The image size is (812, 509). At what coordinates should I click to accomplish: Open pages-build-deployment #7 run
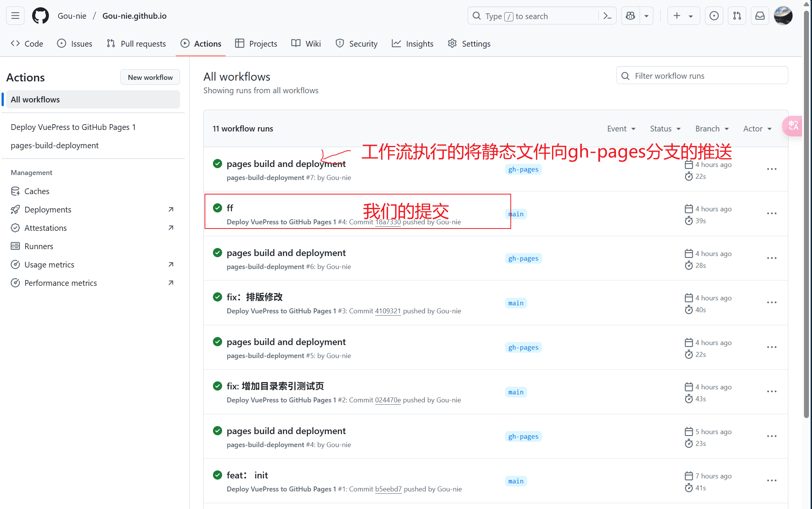(286, 164)
